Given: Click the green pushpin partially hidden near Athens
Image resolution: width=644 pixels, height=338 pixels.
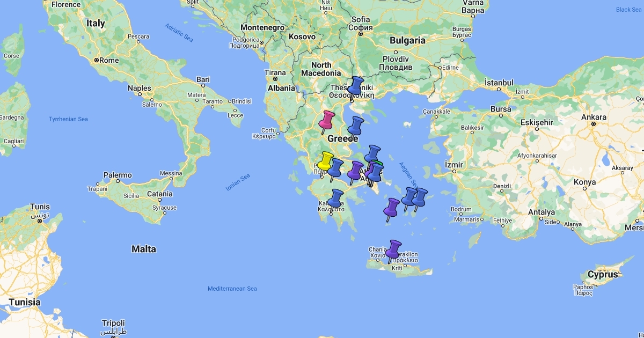Looking at the screenshot, I should pyautogui.click(x=378, y=163).
